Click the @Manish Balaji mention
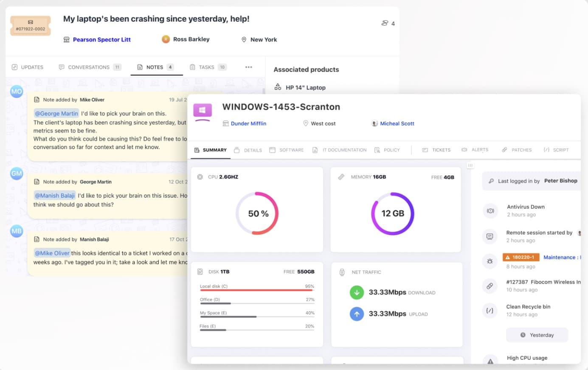 [x=55, y=196]
